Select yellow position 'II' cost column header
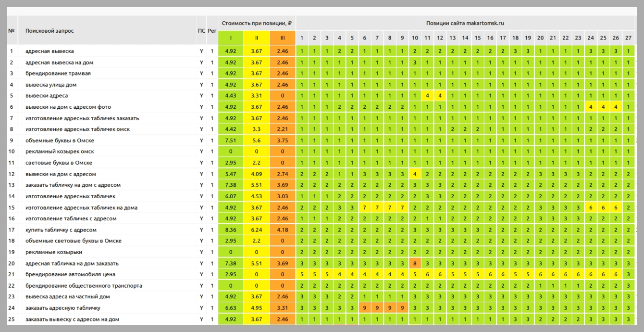The width and height of the screenshot is (644, 332). [x=257, y=38]
